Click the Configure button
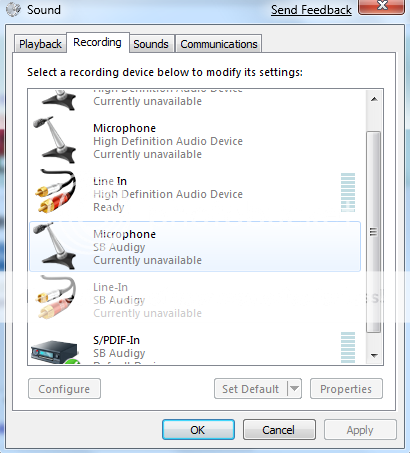Screen dimensions: 410x455 64,389
